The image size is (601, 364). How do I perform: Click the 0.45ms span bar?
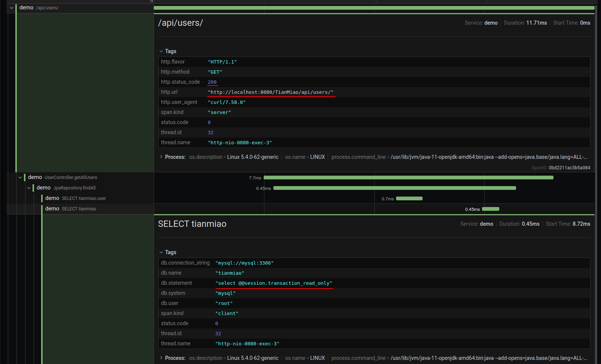click(491, 209)
